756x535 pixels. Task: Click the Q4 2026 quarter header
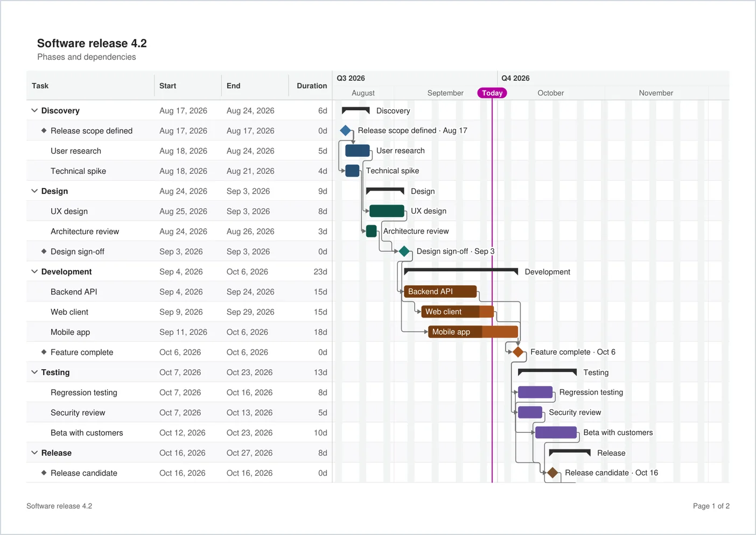(516, 78)
